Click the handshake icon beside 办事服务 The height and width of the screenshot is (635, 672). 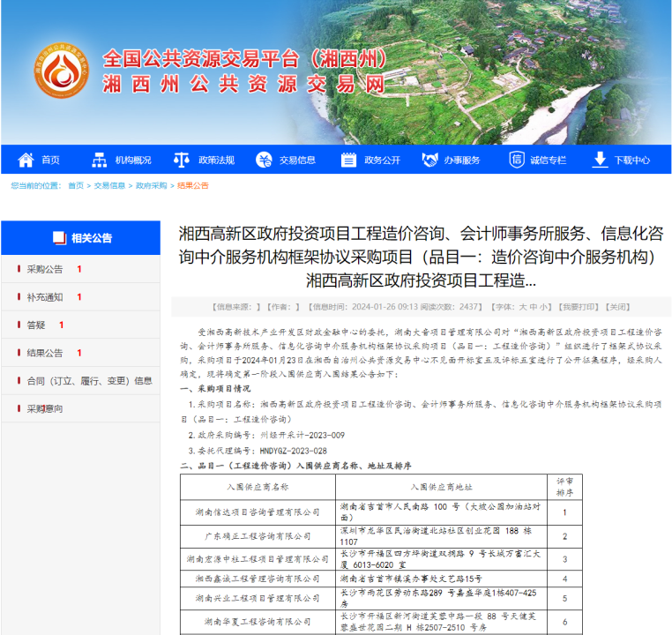(429, 160)
